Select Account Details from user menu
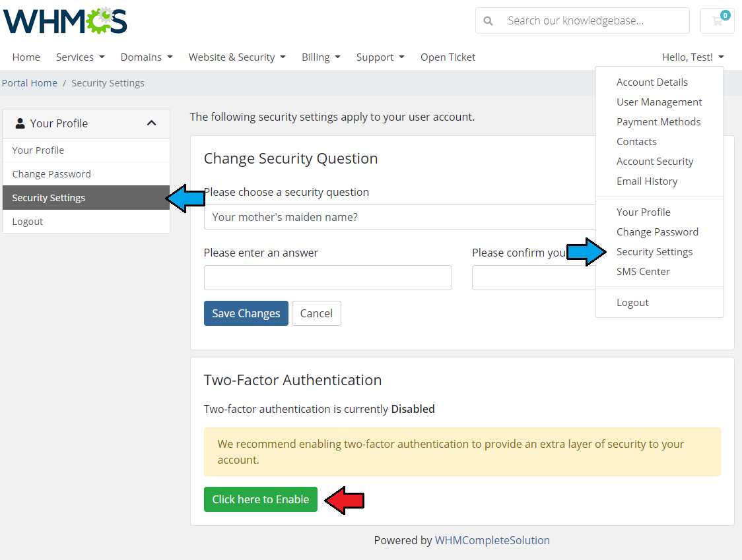 tap(652, 82)
